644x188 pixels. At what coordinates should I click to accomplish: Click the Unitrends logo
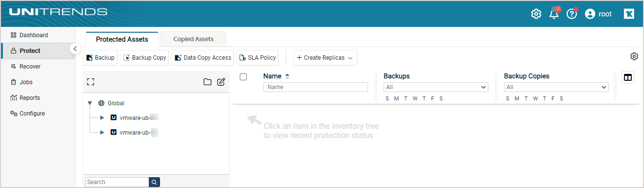[x=58, y=11]
